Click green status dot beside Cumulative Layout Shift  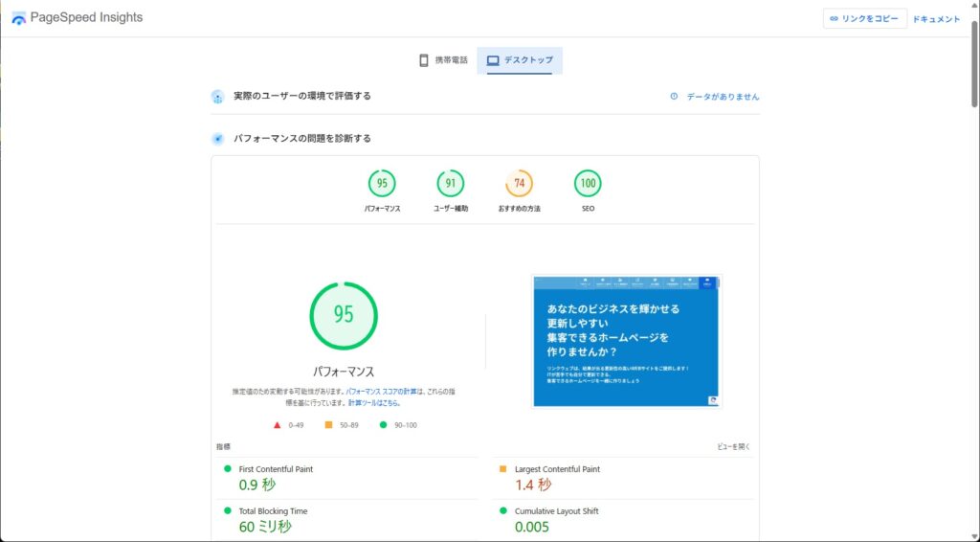point(503,510)
